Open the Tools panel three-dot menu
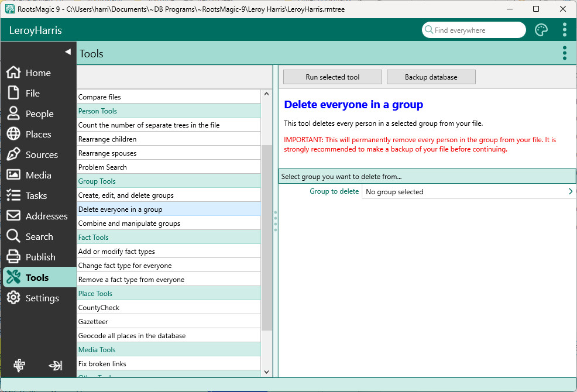 point(564,53)
